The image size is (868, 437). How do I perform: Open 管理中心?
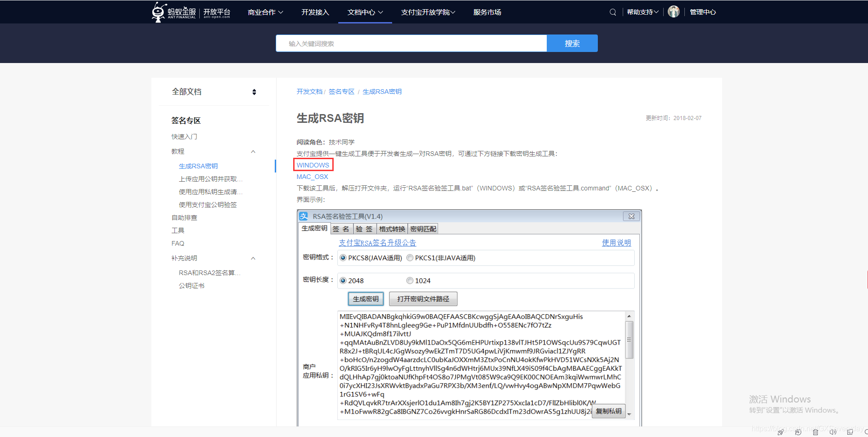pos(703,12)
